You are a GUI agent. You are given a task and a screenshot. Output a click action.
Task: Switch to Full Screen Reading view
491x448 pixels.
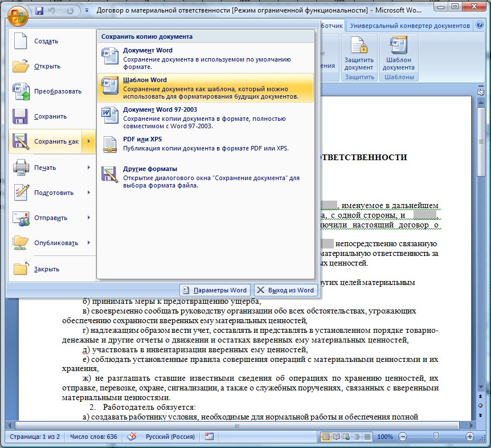tap(336, 437)
